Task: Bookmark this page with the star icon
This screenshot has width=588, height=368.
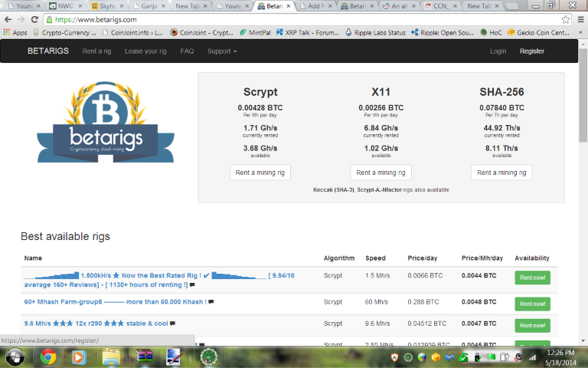Action: coord(566,19)
